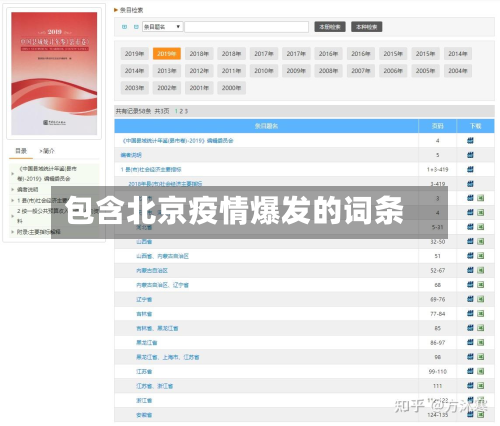Click the search keyword input field
The width and height of the screenshot is (500, 426).
(247, 27)
